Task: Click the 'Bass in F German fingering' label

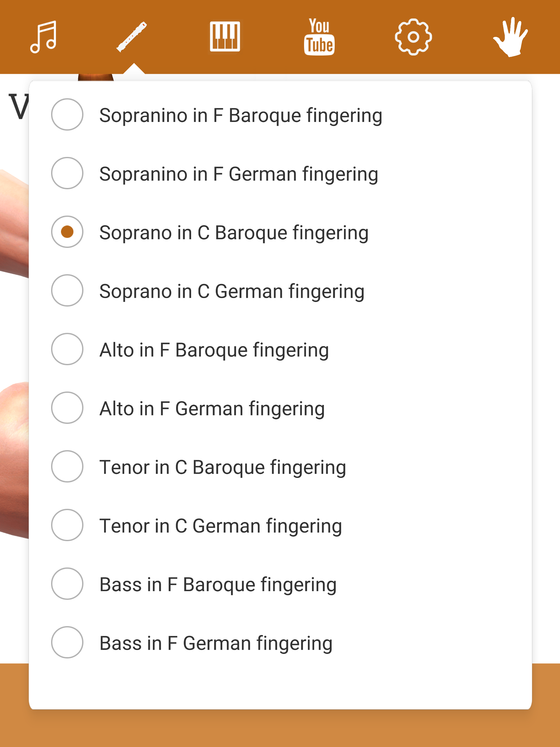Action: click(216, 643)
